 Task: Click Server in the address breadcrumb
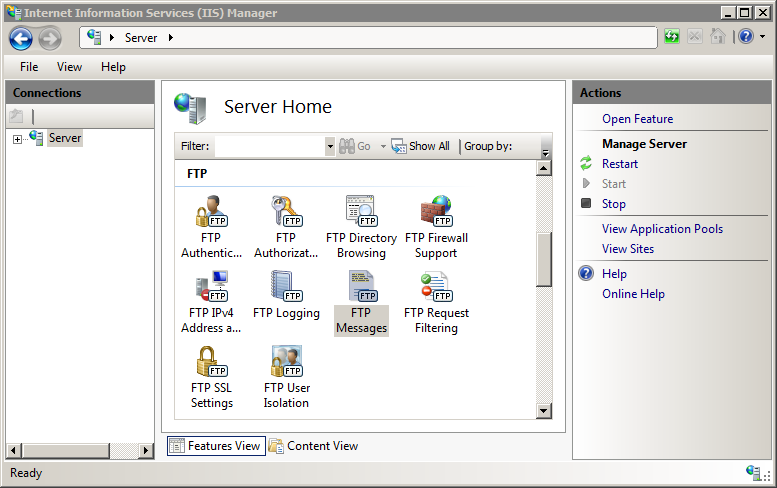click(x=141, y=38)
